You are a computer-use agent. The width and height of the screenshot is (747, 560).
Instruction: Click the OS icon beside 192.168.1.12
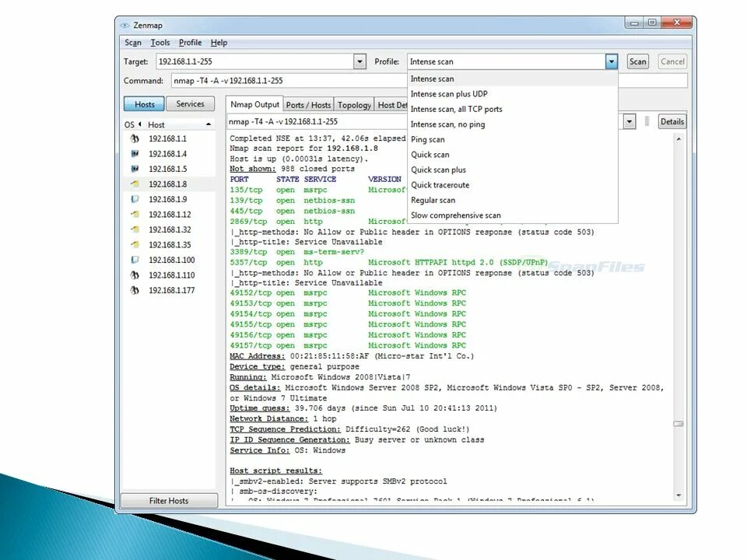135,215
